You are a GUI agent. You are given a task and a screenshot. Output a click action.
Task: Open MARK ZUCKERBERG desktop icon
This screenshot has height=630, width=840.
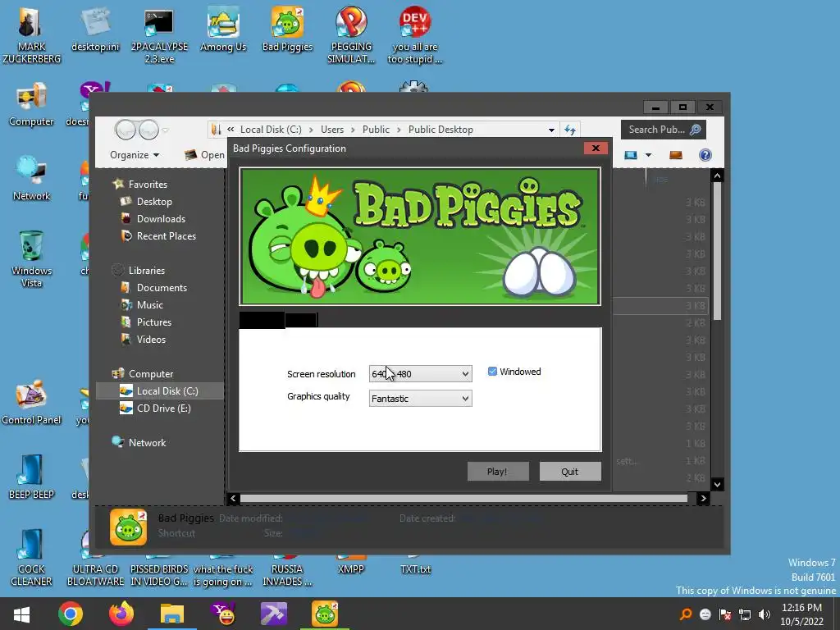point(31,35)
